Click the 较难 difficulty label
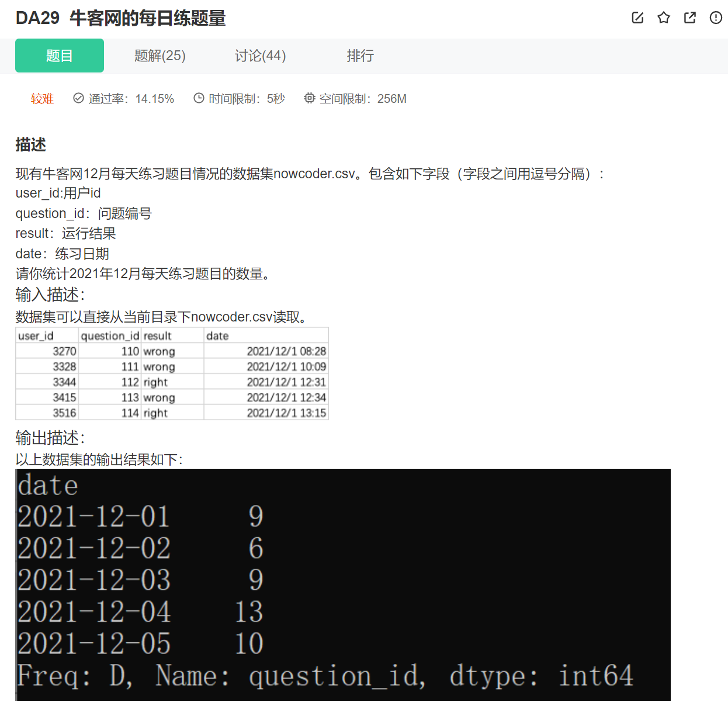The width and height of the screenshot is (728, 709). [x=42, y=99]
